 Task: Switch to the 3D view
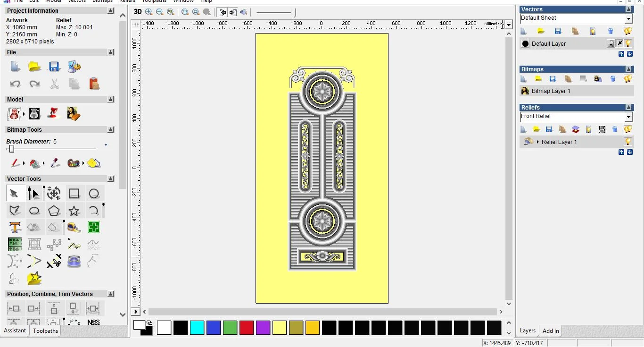point(137,12)
